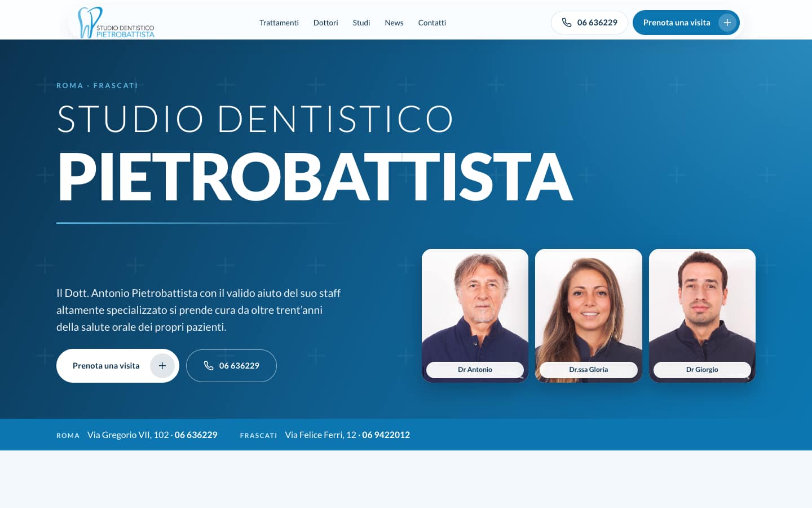This screenshot has height=508, width=812.
Task: Click Roma phone number 06 636229 in footer bar
Action: (196, 435)
